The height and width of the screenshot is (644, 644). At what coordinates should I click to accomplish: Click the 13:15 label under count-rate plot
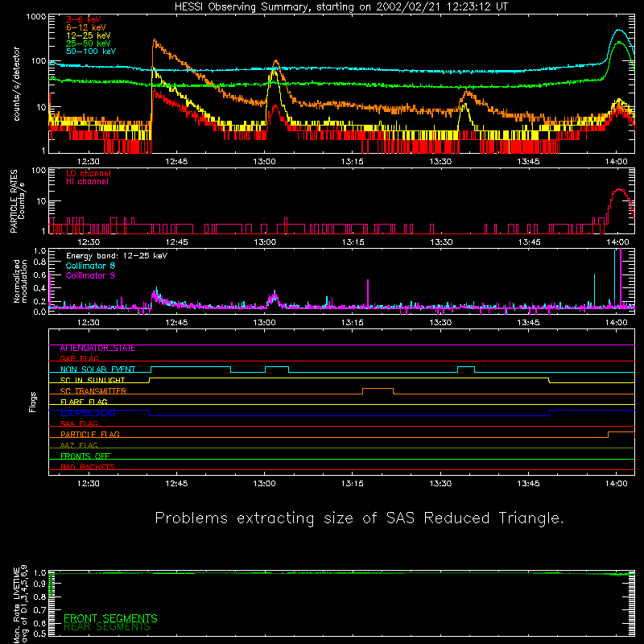353,162
